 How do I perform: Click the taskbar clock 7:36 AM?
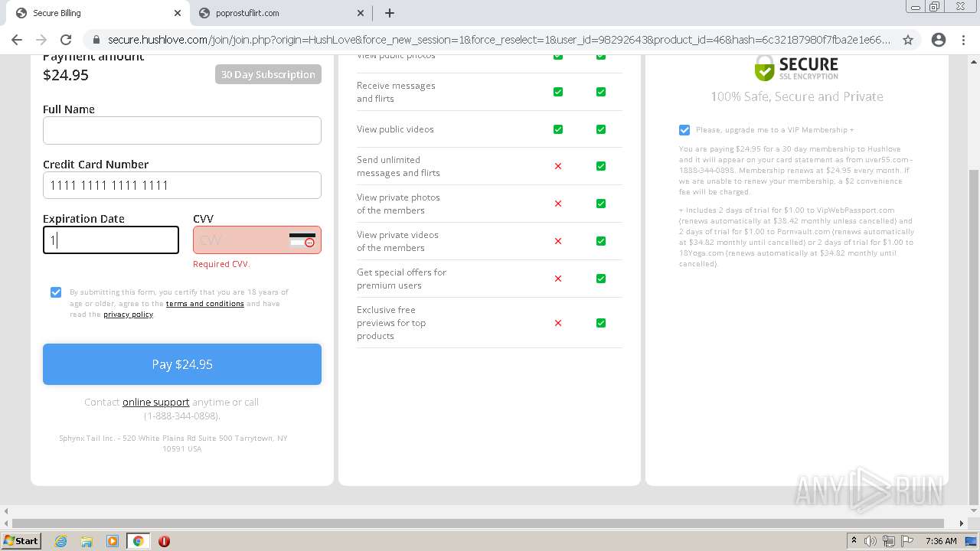click(941, 541)
